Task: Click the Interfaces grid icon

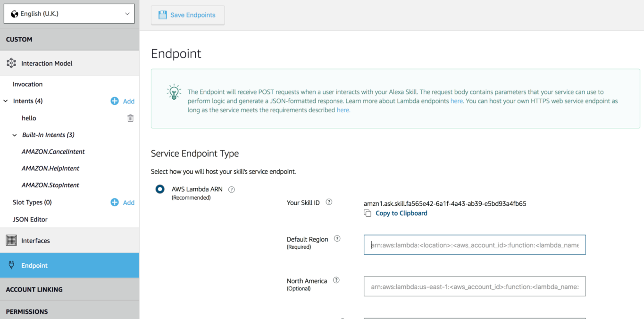Action: click(11, 241)
